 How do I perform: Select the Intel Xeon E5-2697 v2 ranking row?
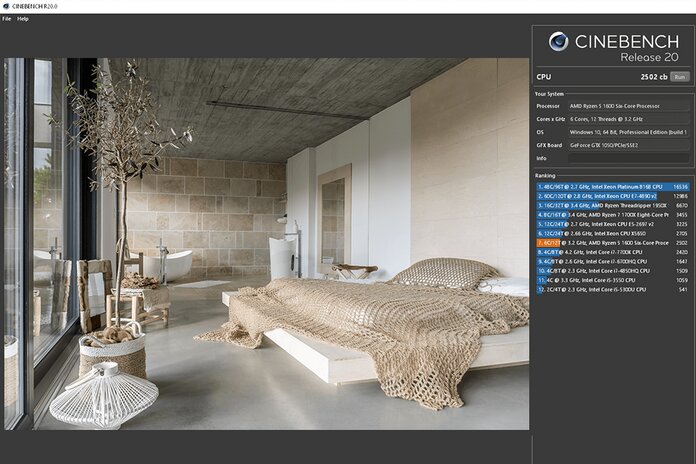pyautogui.click(x=612, y=224)
